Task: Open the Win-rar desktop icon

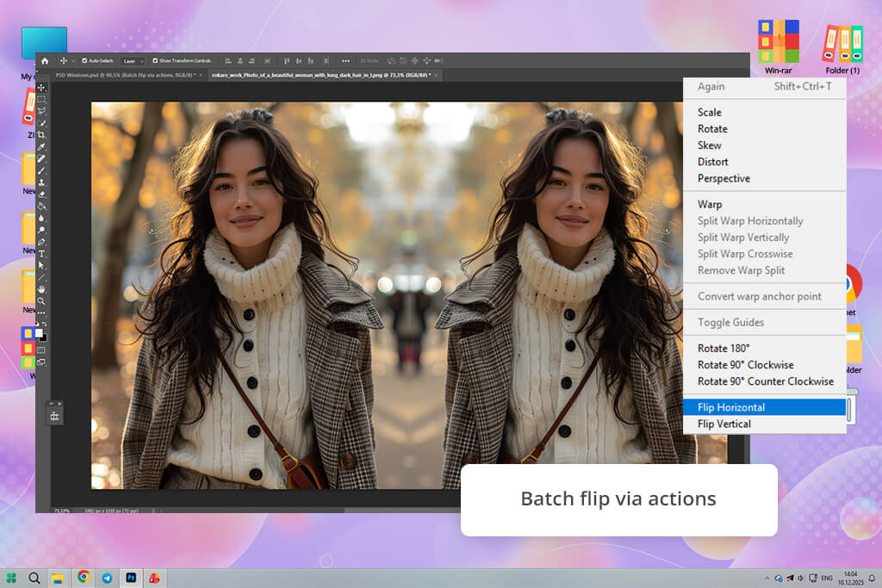Action: (779, 47)
